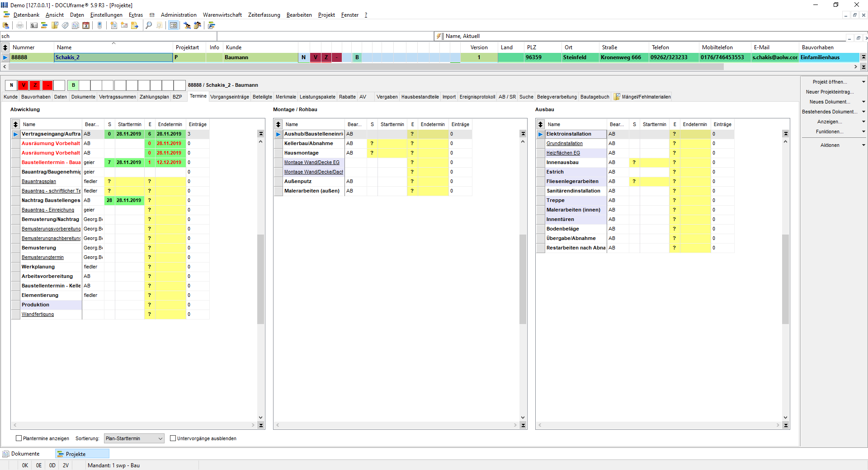Expand the Projekt öffnen... dropdown arrow
Screen dimensions: 868x470
click(863, 82)
